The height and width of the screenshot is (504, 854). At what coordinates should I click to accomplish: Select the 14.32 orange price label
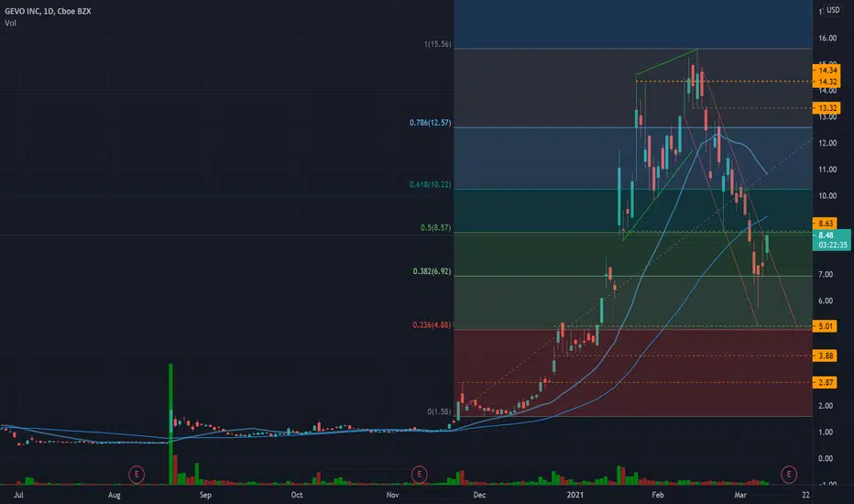point(827,82)
